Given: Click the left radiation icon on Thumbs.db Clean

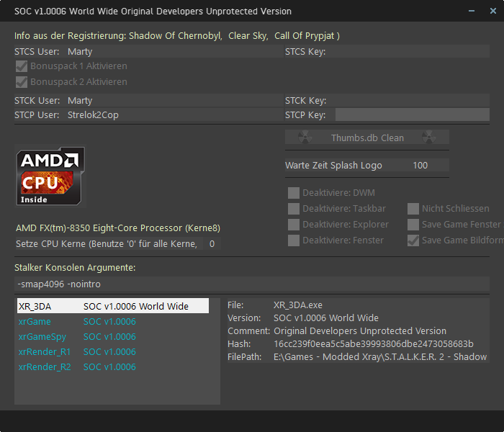Looking at the screenshot, I should (305, 138).
